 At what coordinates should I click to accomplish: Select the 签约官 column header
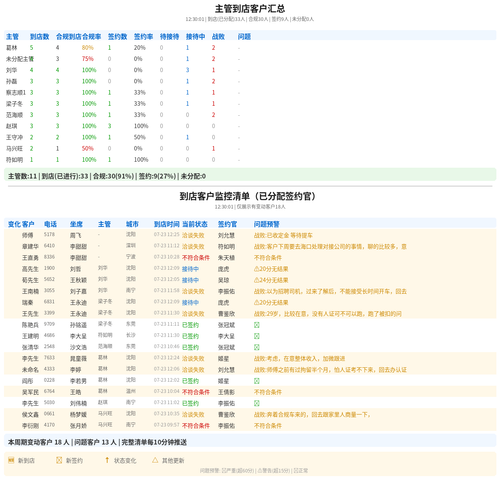[x=227, y=224]
